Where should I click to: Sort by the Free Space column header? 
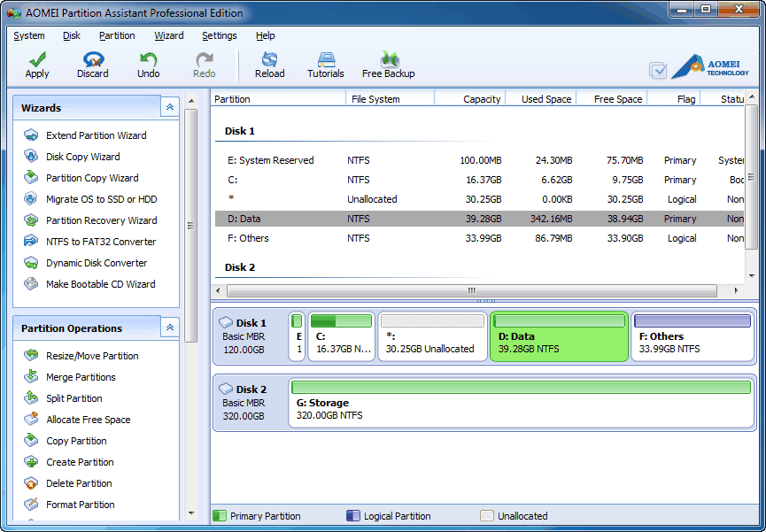click(x=612, y=98)
